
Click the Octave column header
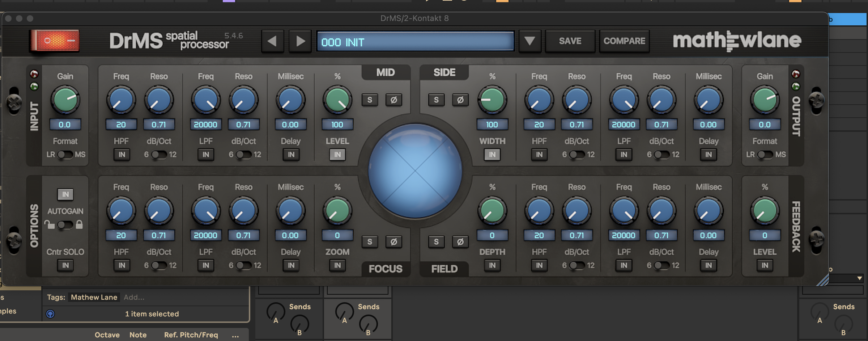(x=107, y=335)
